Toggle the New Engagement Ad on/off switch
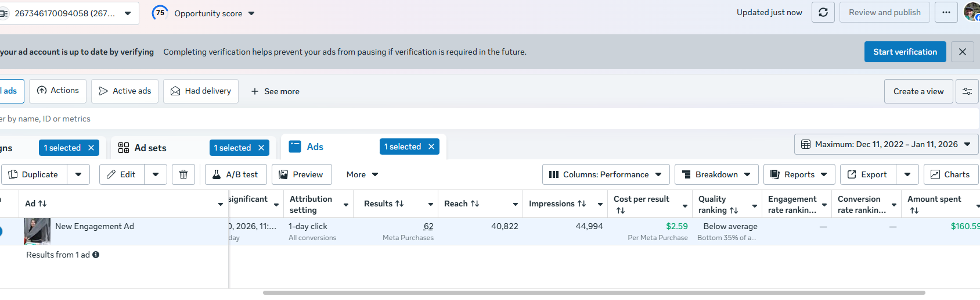980x300 pixels. [1, 231]
